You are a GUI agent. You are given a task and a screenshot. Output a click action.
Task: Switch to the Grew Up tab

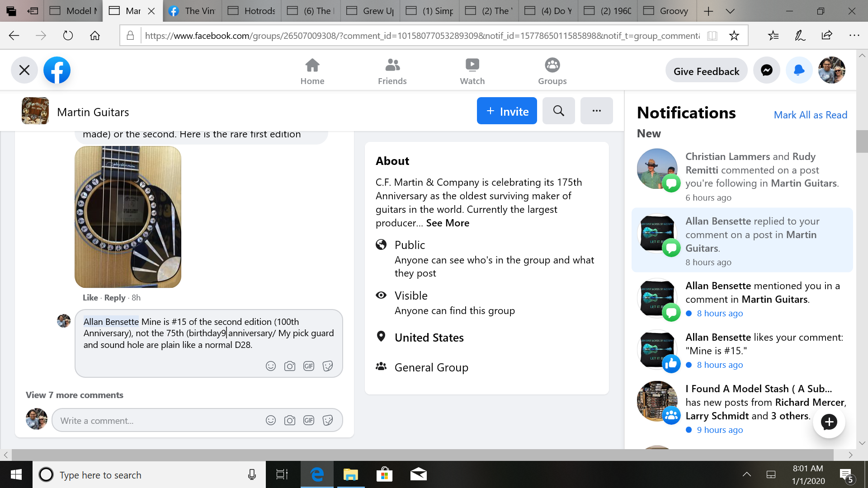pyautogui.click(x=370, y=11)
